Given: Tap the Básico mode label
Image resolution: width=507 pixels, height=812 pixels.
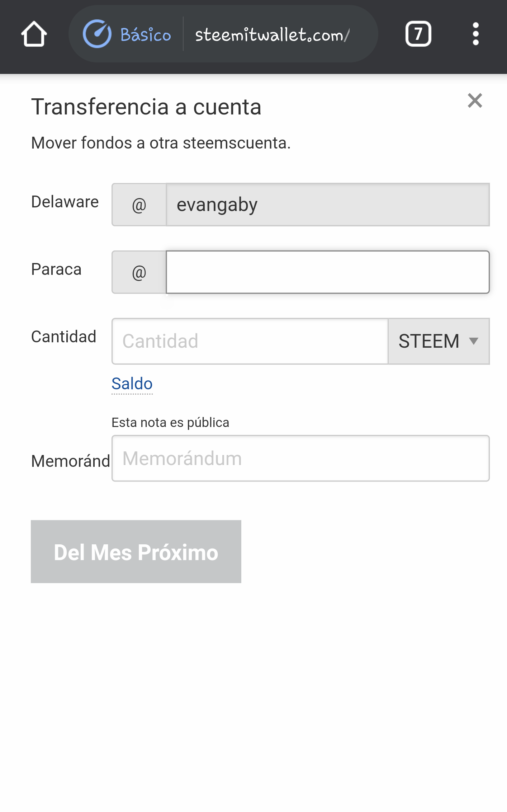Looking at the screenshot, I should coord(146,35).
